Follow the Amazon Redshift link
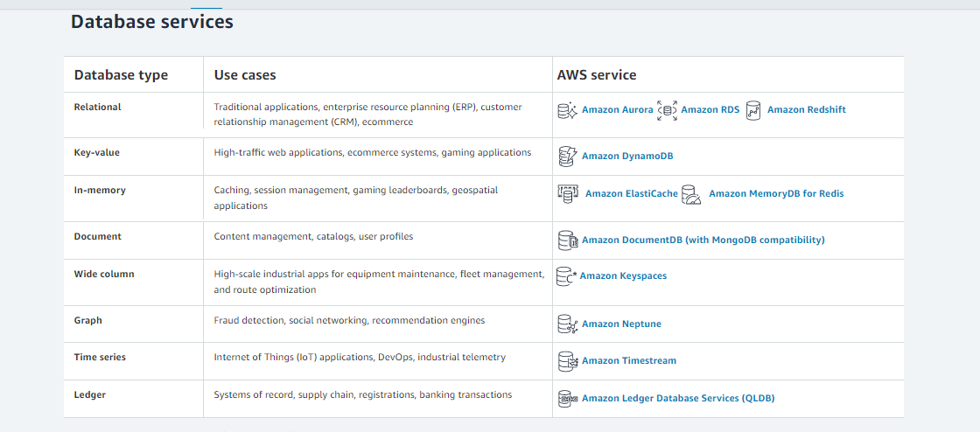The width and height of the screenshot is (980, 432). (x=806, y=110)
